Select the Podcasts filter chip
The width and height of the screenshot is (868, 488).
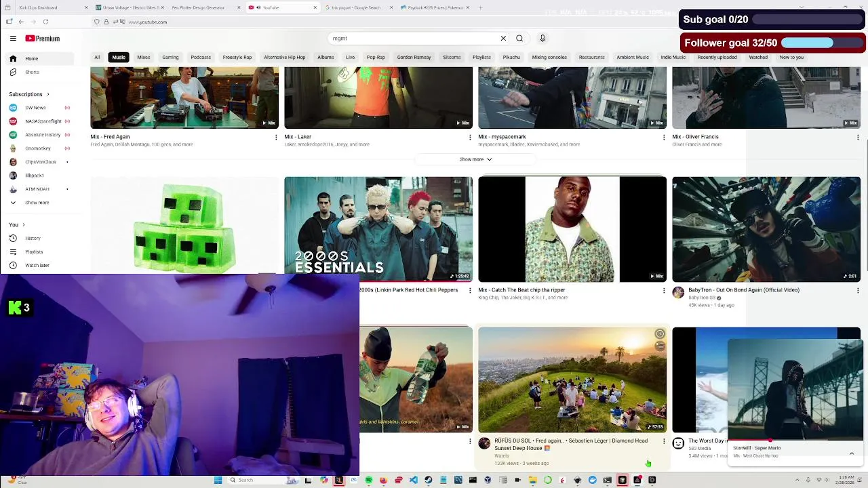(201, 57)
